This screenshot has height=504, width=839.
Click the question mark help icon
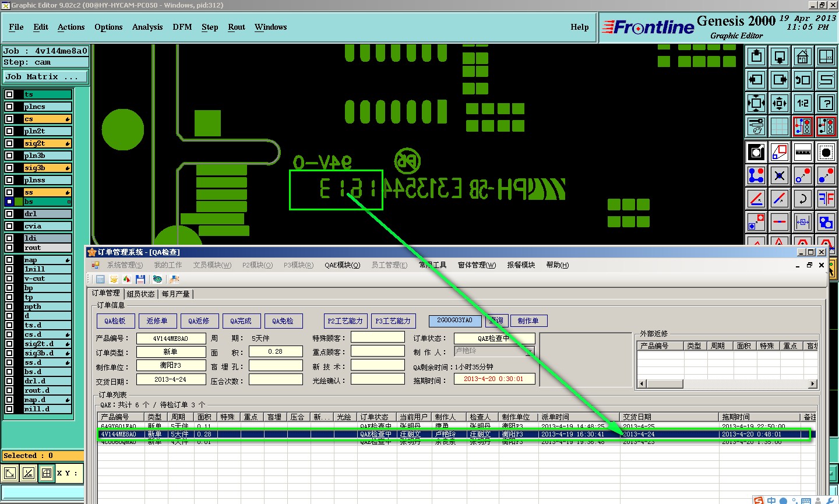[826, 103]
